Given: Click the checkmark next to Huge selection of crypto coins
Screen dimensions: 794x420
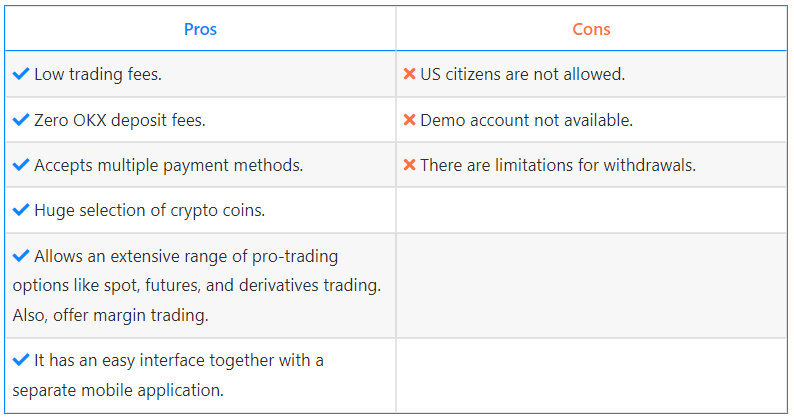Looking at the screenshot, I should pyautogui.click(x=21, y=210).
